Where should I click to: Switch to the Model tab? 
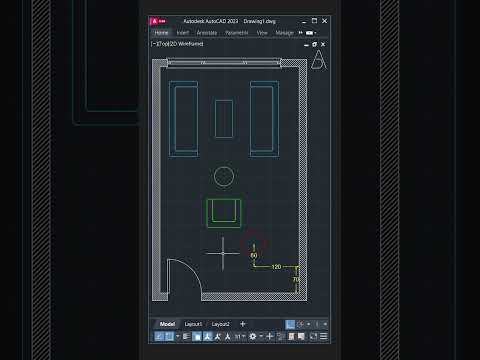tap(167, 324)
